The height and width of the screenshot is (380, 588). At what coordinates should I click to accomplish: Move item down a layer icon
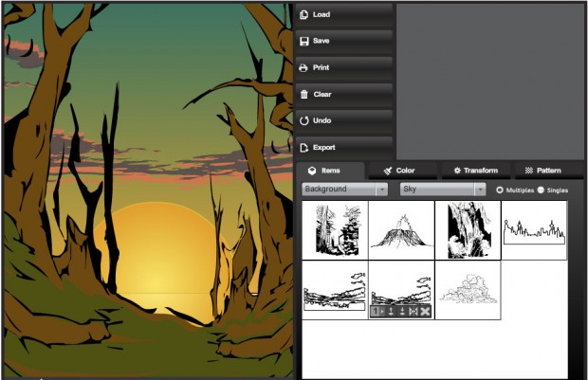click(402, 312)
